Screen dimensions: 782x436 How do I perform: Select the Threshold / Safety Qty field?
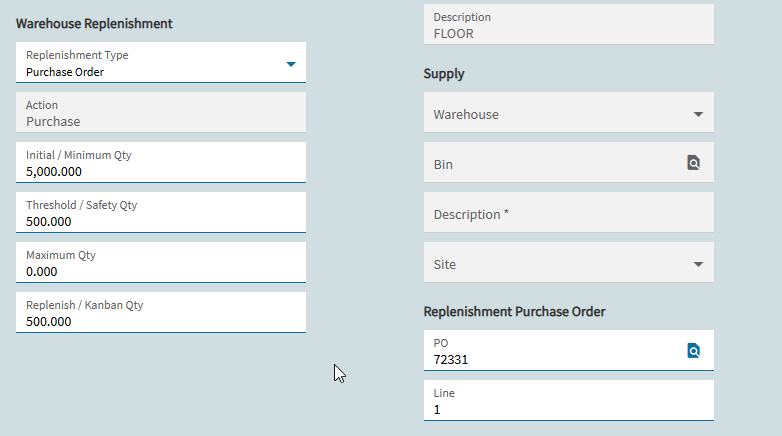pyautogui.click(x=161, y=213)
